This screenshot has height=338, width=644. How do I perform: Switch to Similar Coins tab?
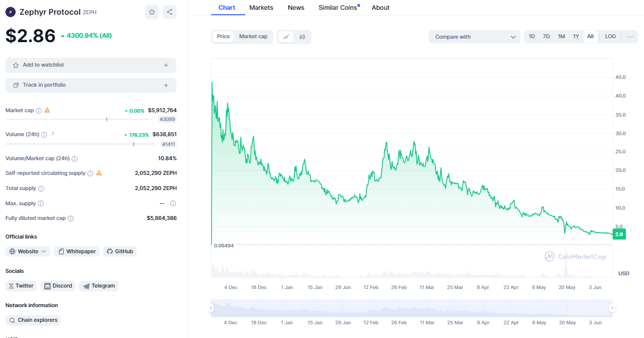338,8
